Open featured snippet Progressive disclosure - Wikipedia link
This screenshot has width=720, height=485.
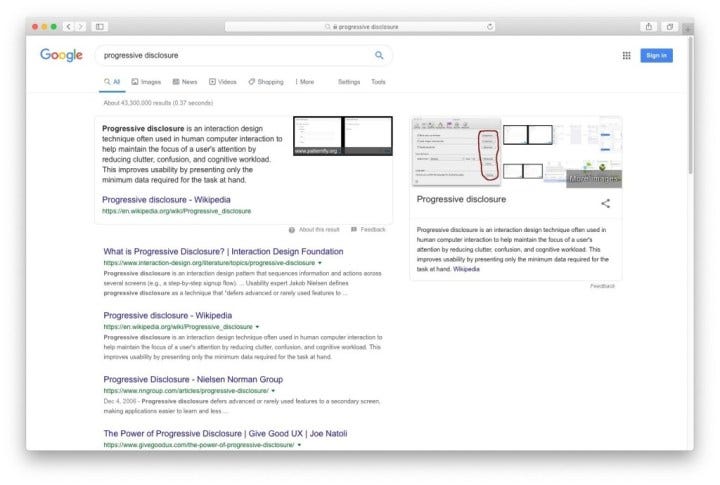point(166,200)
